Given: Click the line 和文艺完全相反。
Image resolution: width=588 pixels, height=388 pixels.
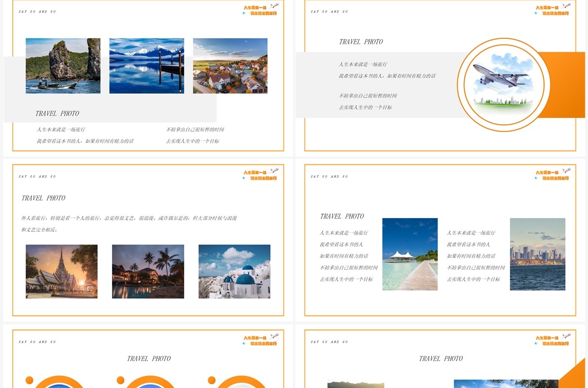Looking at the screenshot, I should [40, 230].
